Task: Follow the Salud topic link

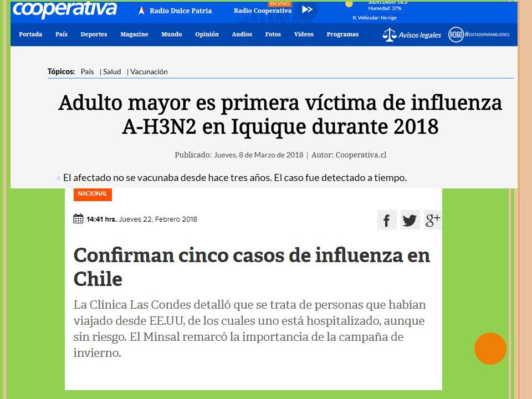Action: pos(112,71)
